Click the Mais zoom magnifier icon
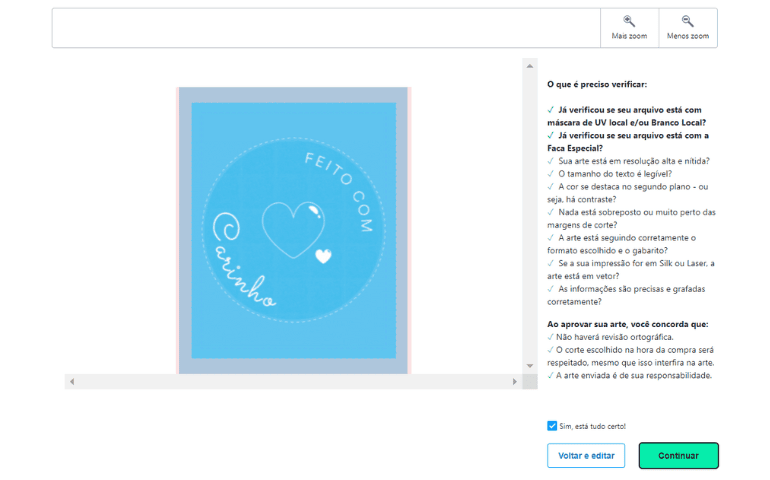 [x=629, y=21]
